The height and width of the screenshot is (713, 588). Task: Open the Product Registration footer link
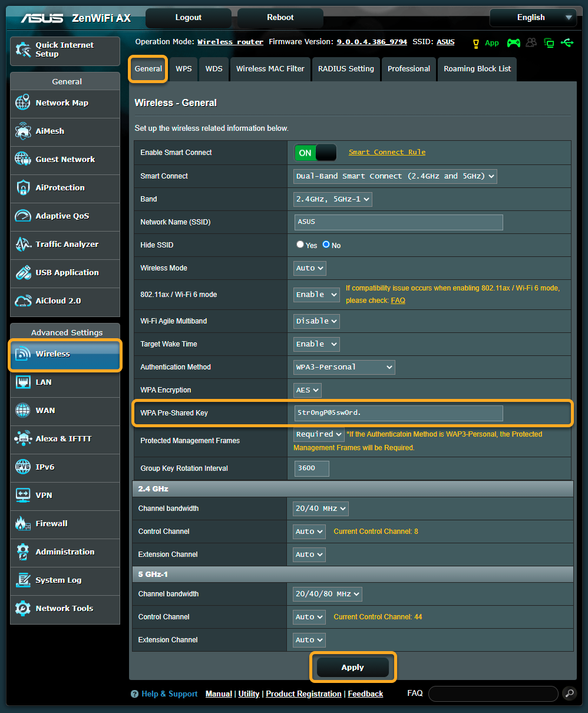click(303, 694)
